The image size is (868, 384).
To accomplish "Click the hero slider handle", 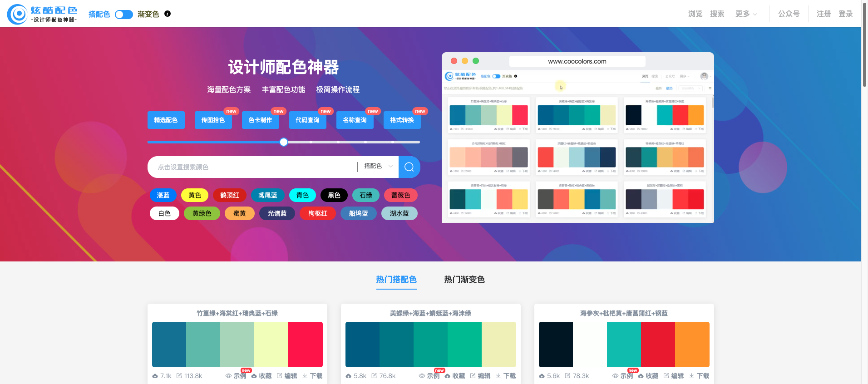I will [x=284, y=142].
